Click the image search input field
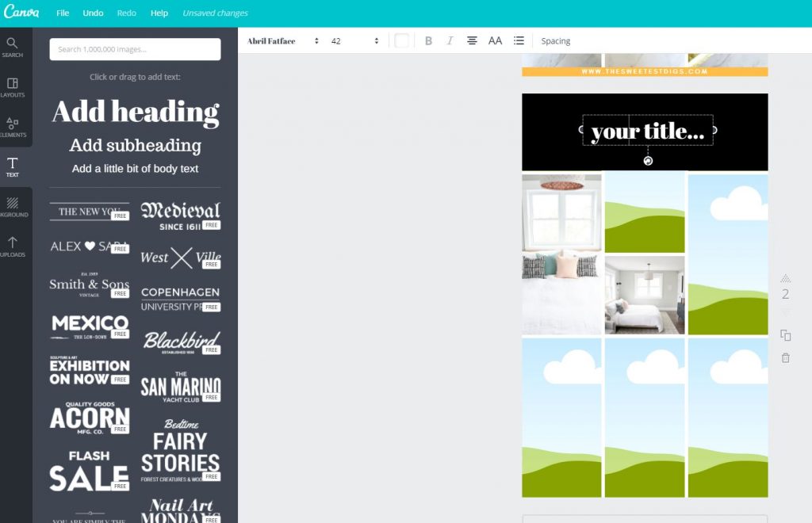Viewport: 812px width, 523px height. (135, 49)
